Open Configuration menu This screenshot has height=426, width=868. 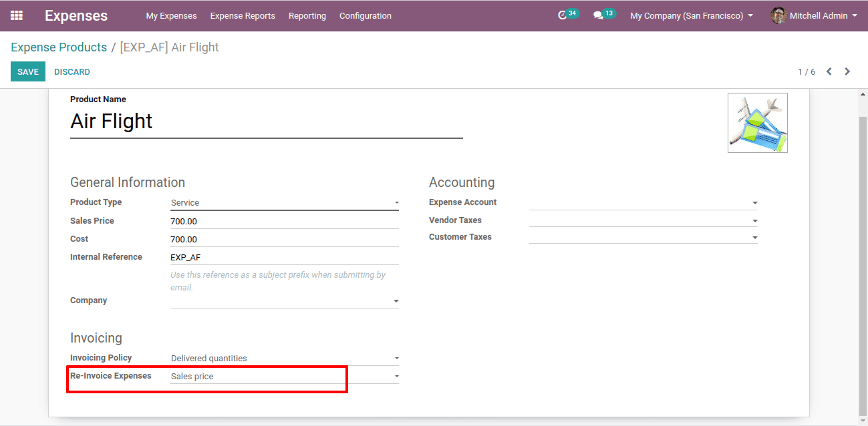[366, 15]
